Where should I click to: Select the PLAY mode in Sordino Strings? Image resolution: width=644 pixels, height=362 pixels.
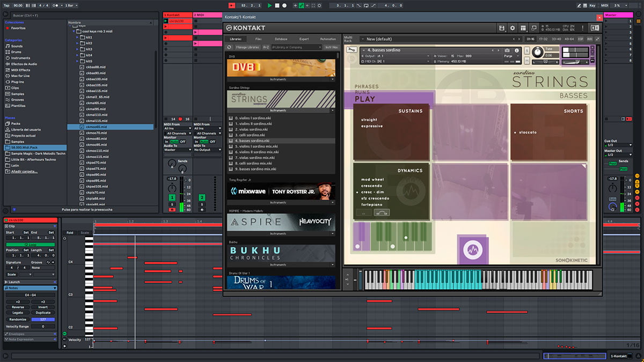click(x=365, y=99)
